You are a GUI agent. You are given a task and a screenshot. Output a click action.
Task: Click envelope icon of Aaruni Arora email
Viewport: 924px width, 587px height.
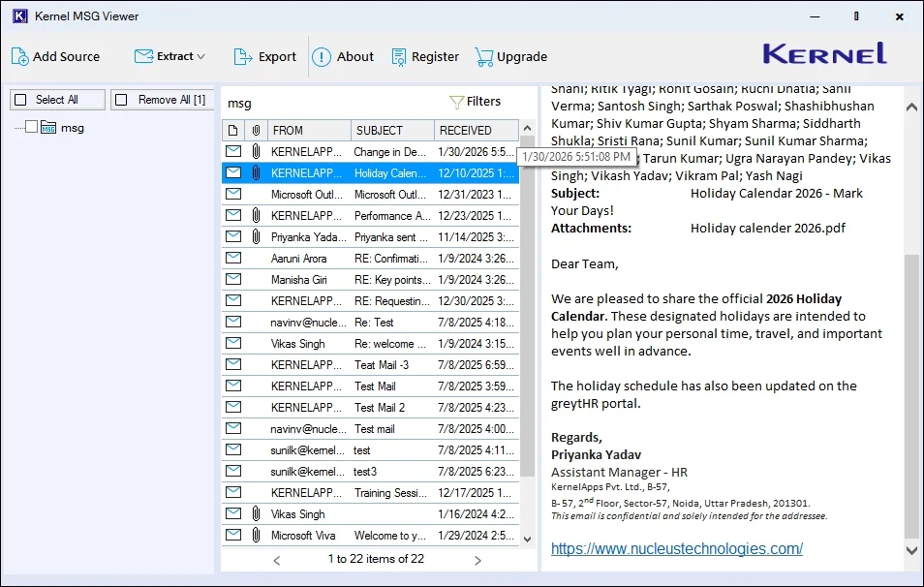[x=233, y=258]
